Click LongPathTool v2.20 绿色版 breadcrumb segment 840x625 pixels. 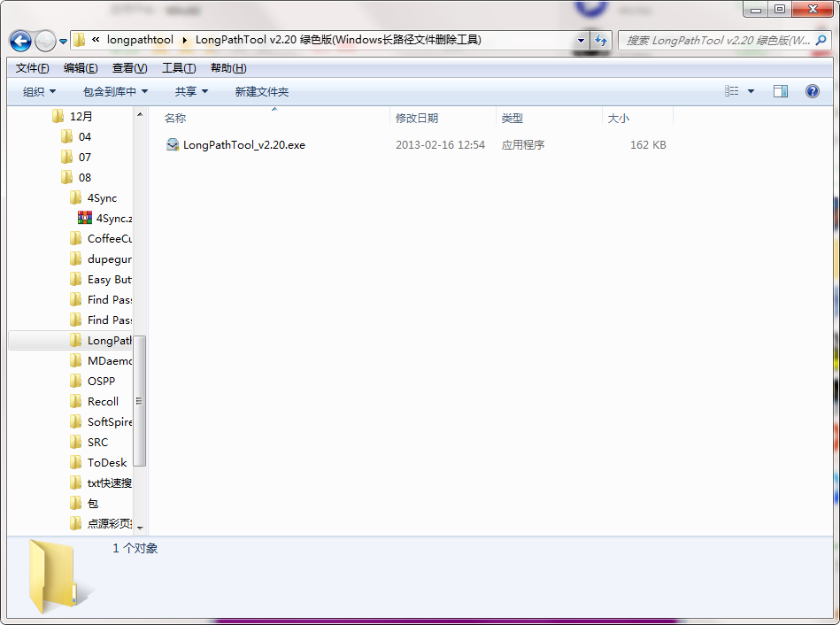coord(338,40)
